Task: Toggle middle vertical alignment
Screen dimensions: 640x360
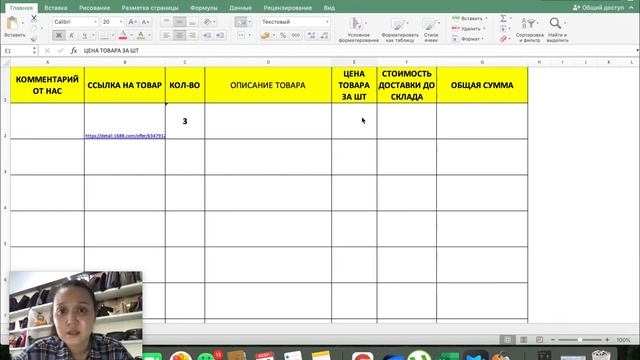Action: click(179, 22)
